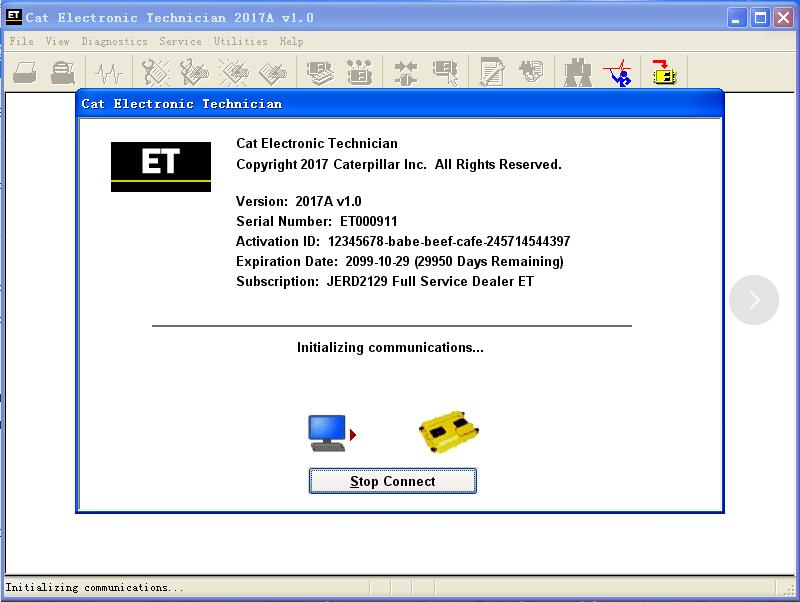This screenshot has width=800, height=602.
Task: Click the gray right-arrow chevron on screen edge
Action: tap(754, 300)
